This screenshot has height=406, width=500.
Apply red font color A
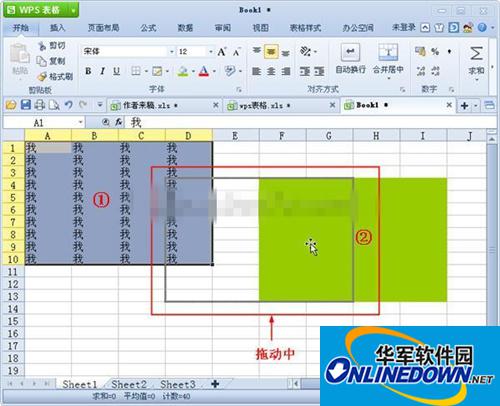[x=204, y=71]
